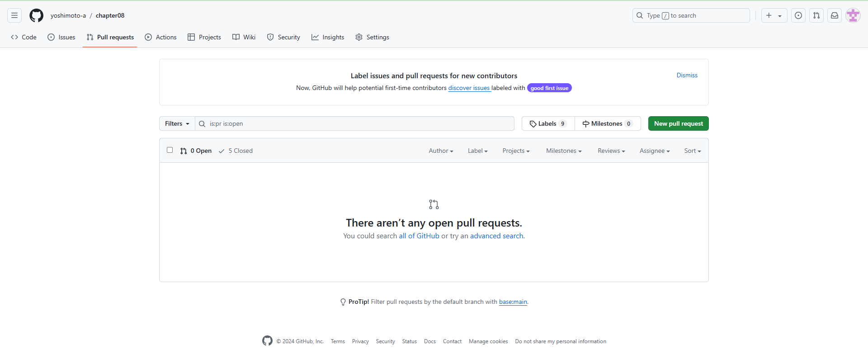Viewport: 868px width, 364px height.
Task: Open the create new plus menu
Action: (774, 15)
